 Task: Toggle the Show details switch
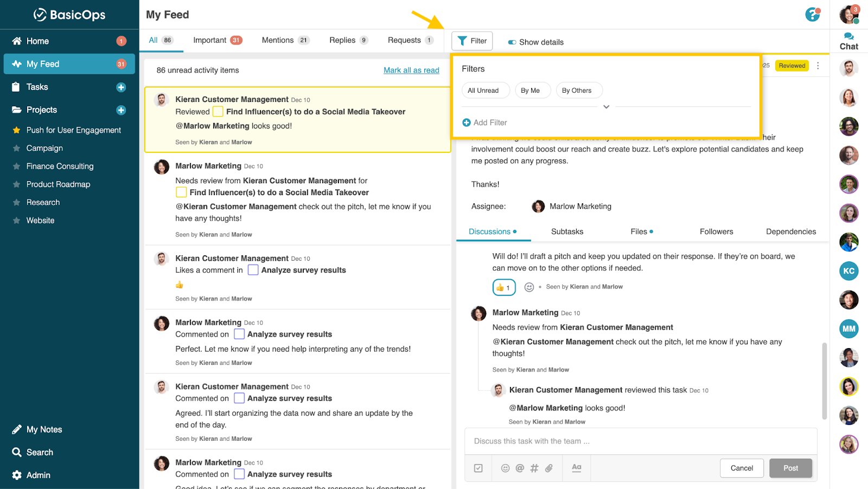point(512,42)
